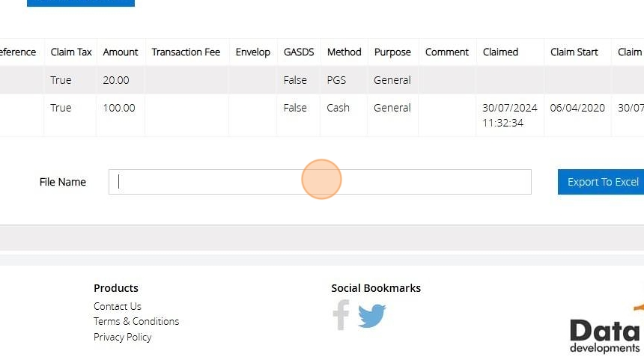The image size is (644, 360).
Task: Click into the File Name input field
Action: 320,182
